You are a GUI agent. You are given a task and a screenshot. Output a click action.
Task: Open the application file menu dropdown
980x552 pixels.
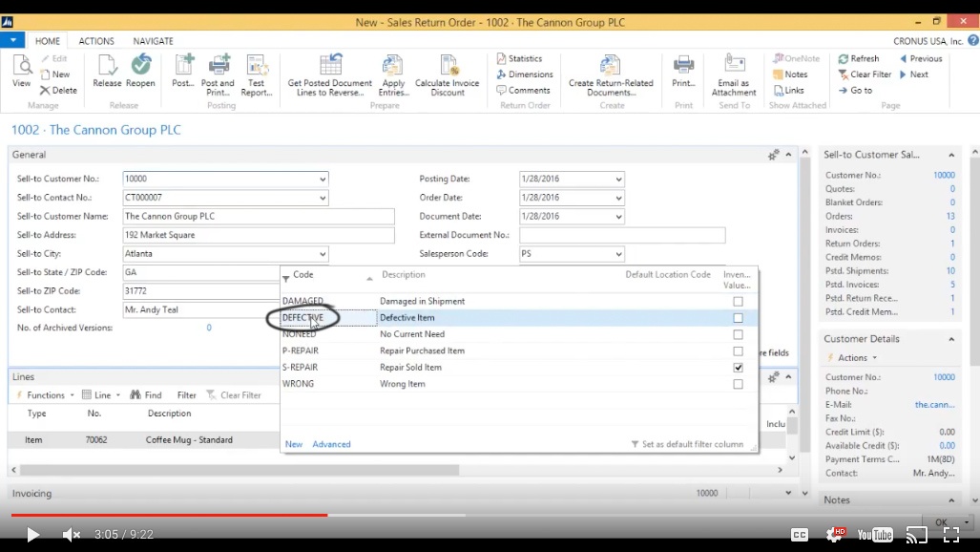click(12, 40)
